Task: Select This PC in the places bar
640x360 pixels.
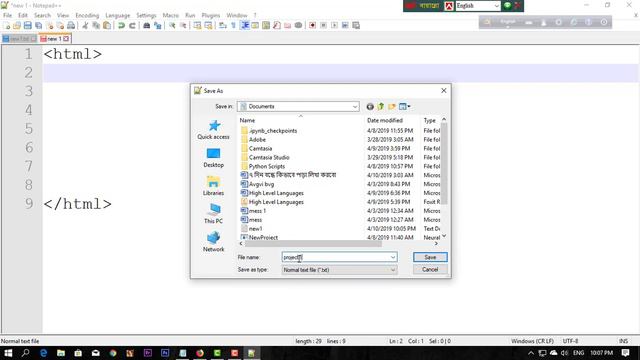Action: (213, 214)
